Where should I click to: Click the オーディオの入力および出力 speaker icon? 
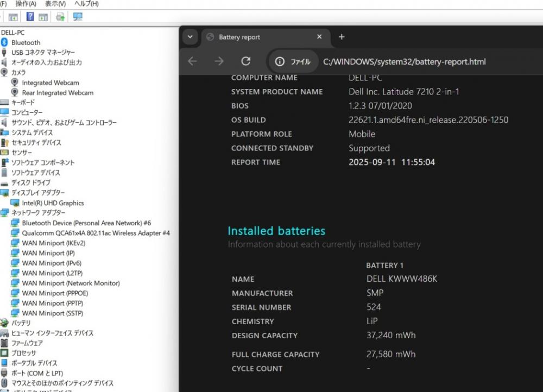(4, 62)
